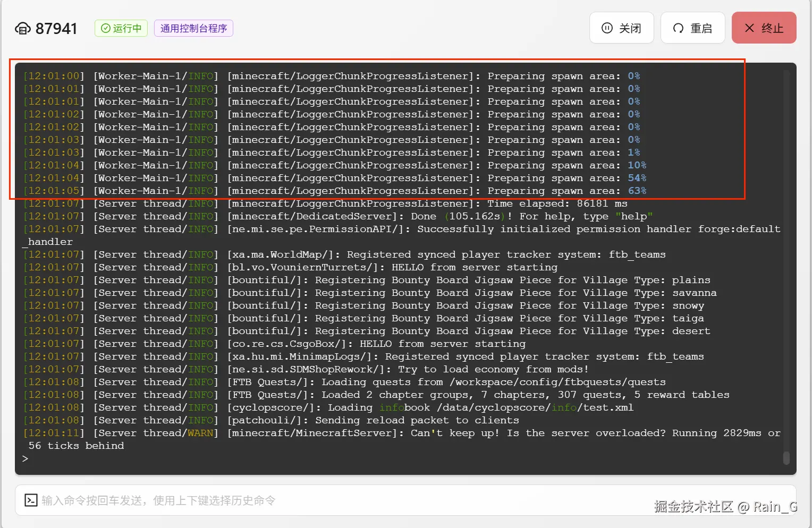Screen dimensions: 812x528
Task: Click the X icon on 终止 button
Action: click(749, 28)
